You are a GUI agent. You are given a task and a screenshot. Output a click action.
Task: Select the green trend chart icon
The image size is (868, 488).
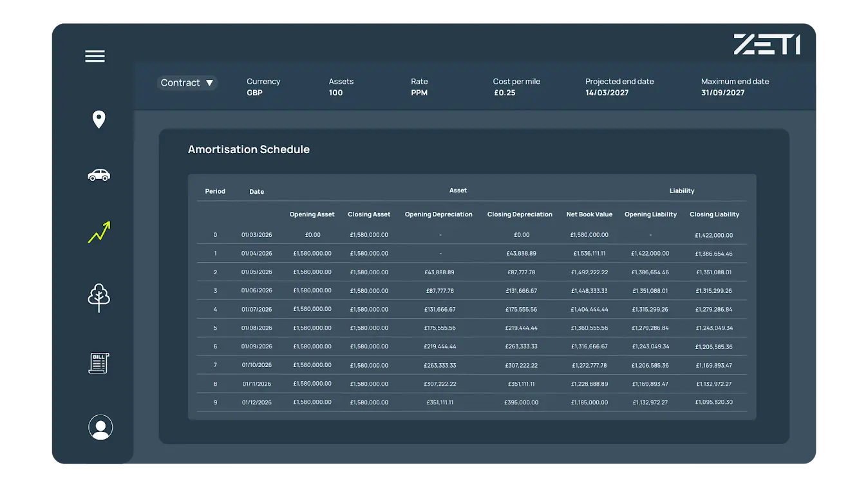click(x=99, y=232)
